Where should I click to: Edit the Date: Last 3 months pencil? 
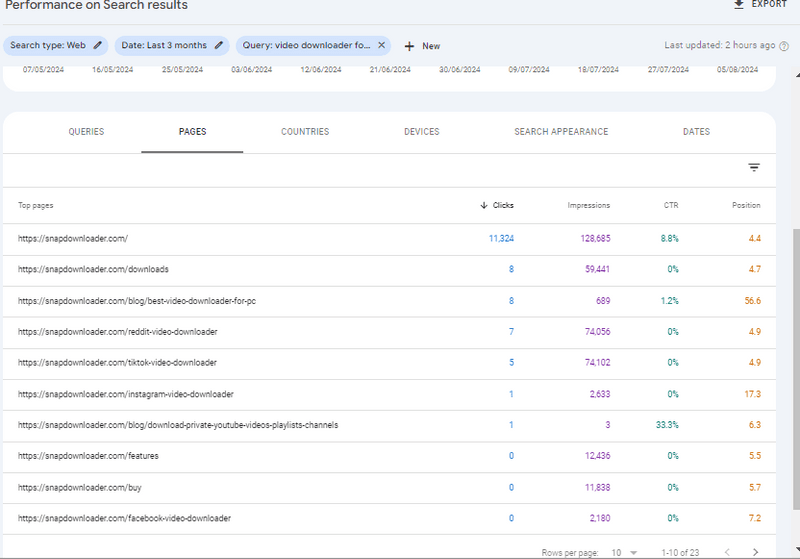pyautogui.click(x=219, y=45)
